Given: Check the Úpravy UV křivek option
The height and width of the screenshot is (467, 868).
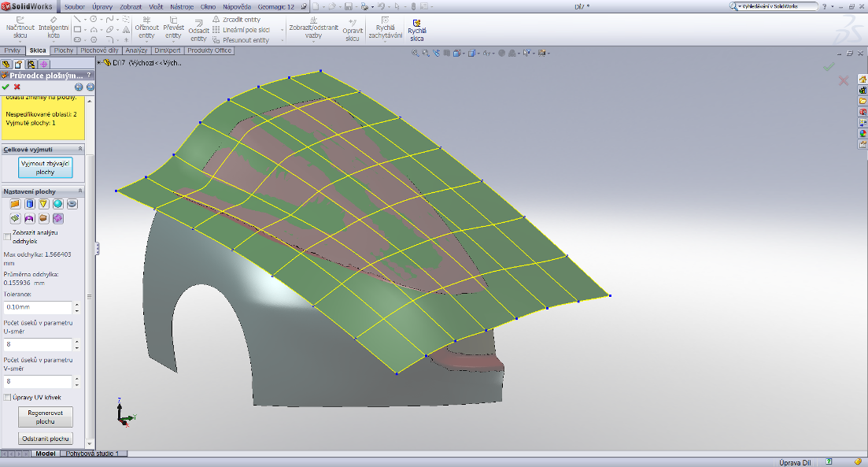Looking at the screenshot, I should point(8,398).
